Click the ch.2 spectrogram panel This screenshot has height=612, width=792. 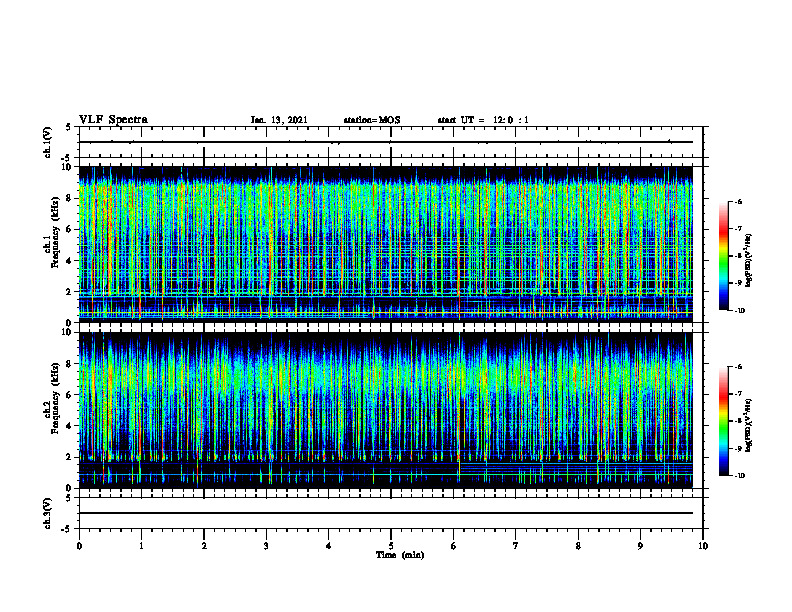[x=386, y=410]
